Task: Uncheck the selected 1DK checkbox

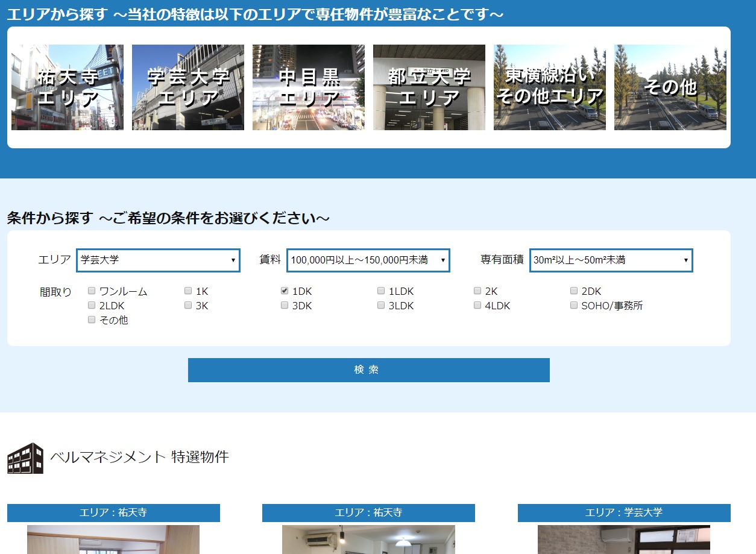Action: click(284, 291)
